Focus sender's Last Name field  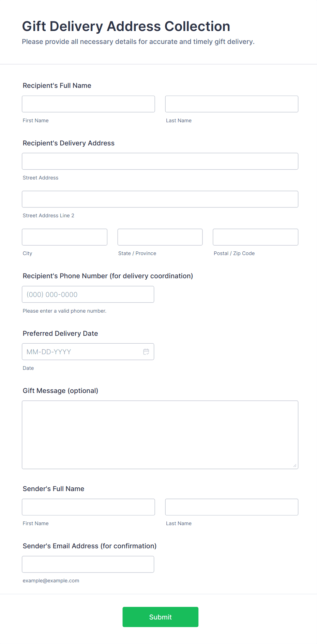[x=231, y=507]
